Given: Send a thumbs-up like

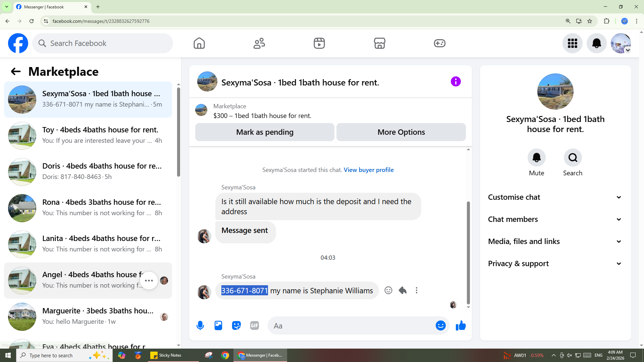Looking at the screenshot, I should click(461, 325).
